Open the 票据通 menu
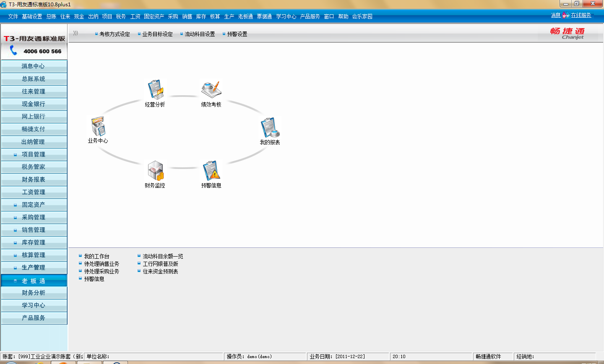The height and width of the screenshot is (364, 604). (x=264, y=16)
